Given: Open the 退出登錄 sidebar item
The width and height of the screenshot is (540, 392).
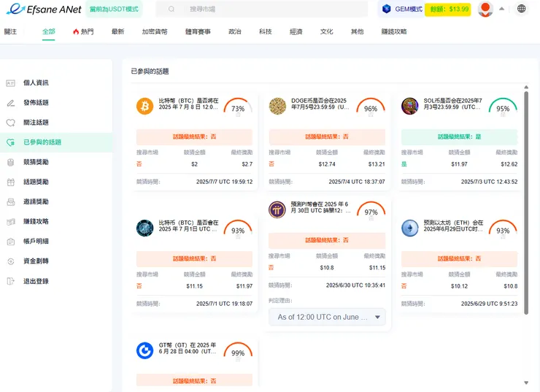Looking at the screenshot, I should (x=56, y=281).
